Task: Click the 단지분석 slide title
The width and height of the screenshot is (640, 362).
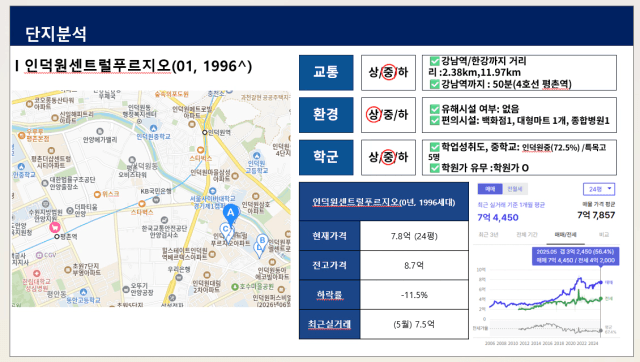Action: (56, 33)
